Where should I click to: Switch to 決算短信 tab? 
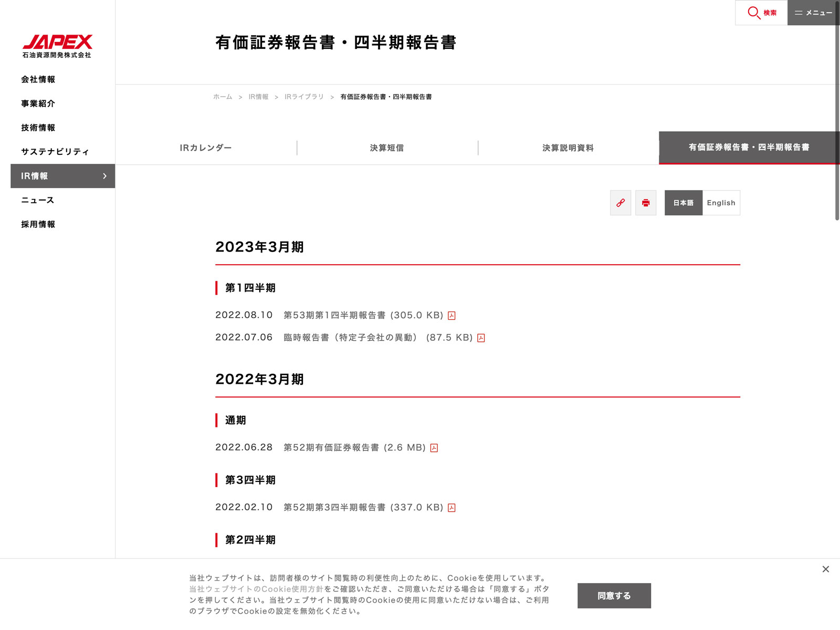tap(387, 148)
